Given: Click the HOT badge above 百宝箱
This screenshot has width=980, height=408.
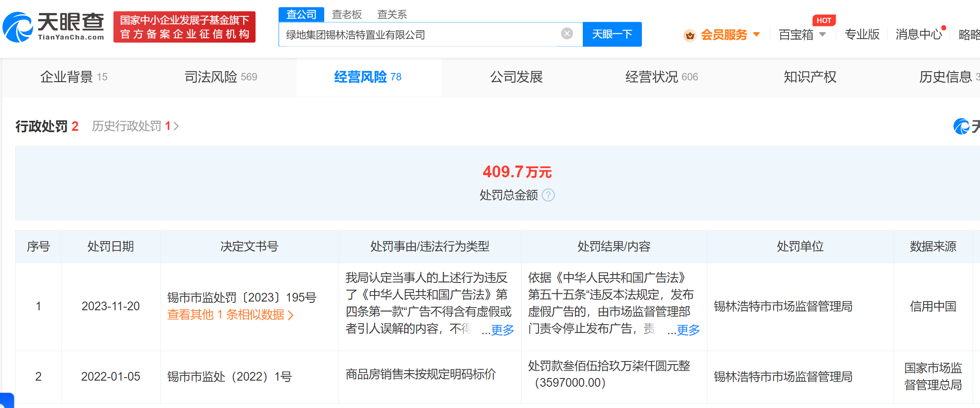Looking at the screenshot, I should tap(824, 20).
